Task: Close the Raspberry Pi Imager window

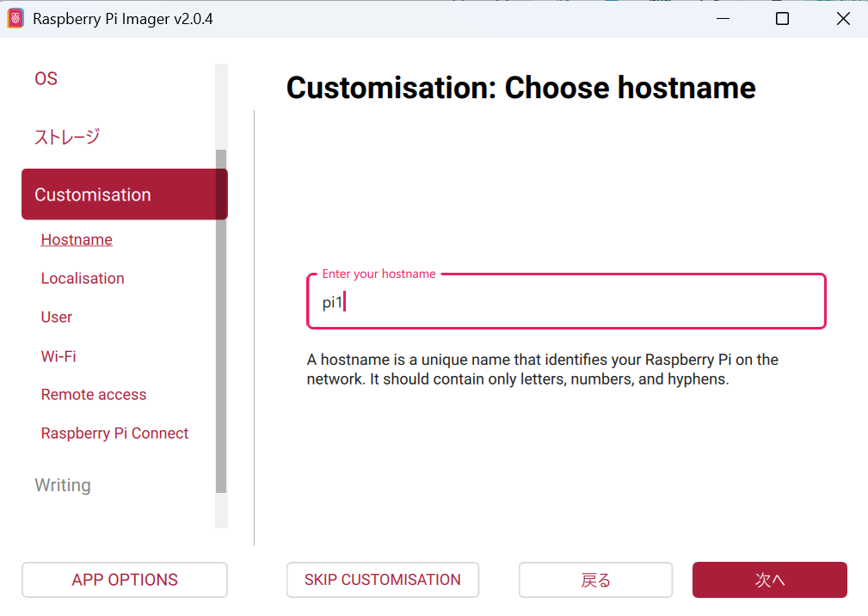Action: (x=843, y=19)
